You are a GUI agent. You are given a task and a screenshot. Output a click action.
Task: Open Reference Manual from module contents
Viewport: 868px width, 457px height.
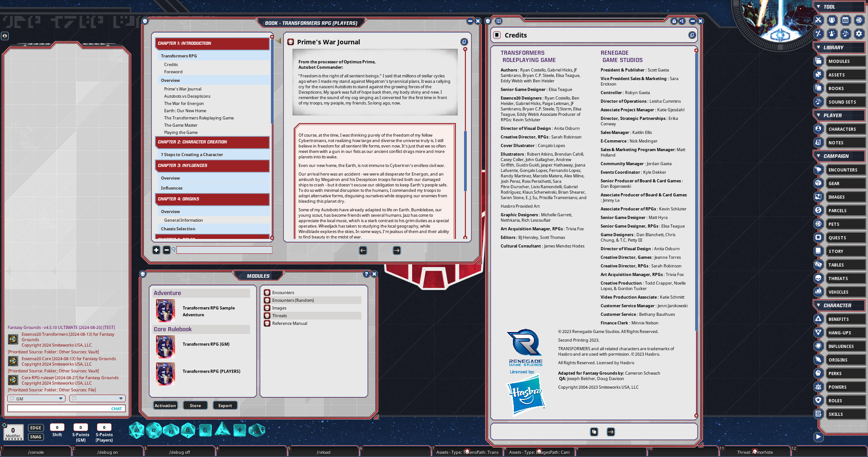[x=289, y=324]
